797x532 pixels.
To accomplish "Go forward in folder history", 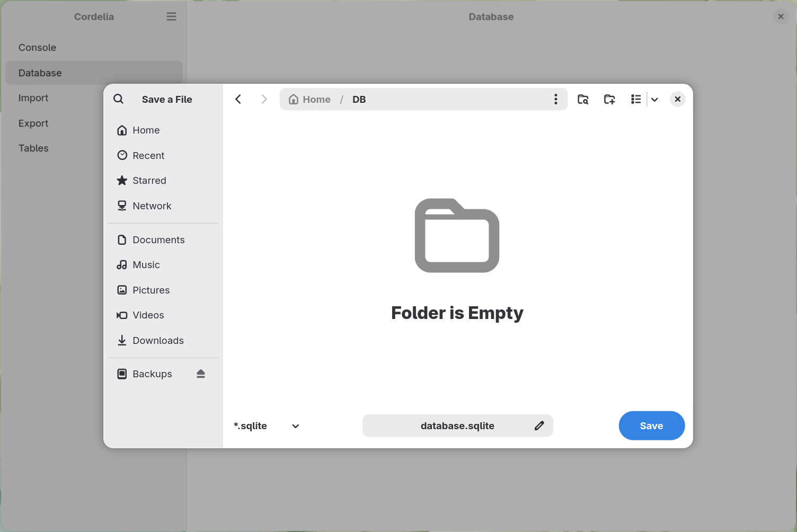I will click(264, 99).
